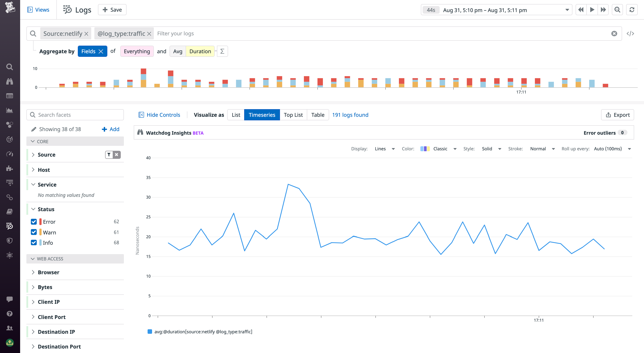The image size is (644, 353).
Task: Open the Security shield icon in sidebar
Action: [x=9, y=240]
